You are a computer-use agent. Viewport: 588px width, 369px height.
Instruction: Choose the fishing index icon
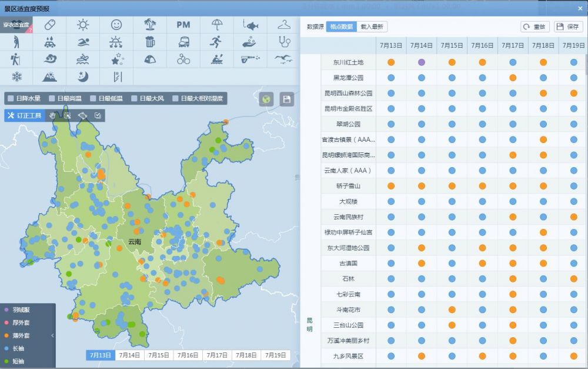point(250,25)
